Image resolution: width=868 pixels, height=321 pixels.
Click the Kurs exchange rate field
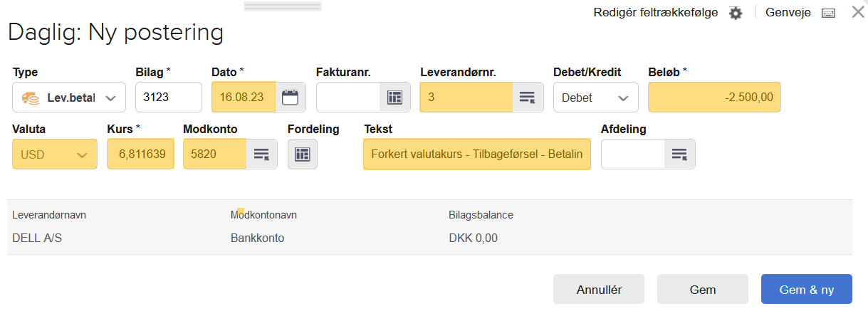140,154
